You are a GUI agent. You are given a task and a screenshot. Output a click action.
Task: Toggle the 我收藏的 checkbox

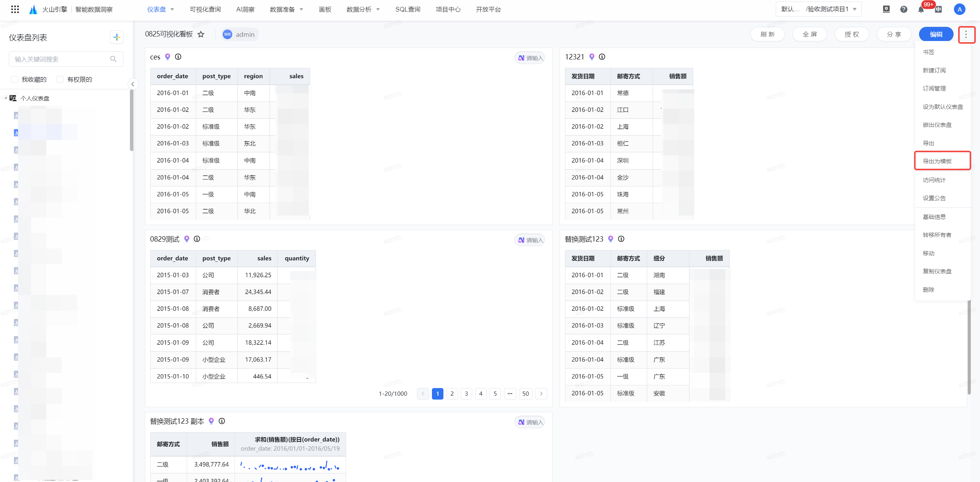[15, 79]
